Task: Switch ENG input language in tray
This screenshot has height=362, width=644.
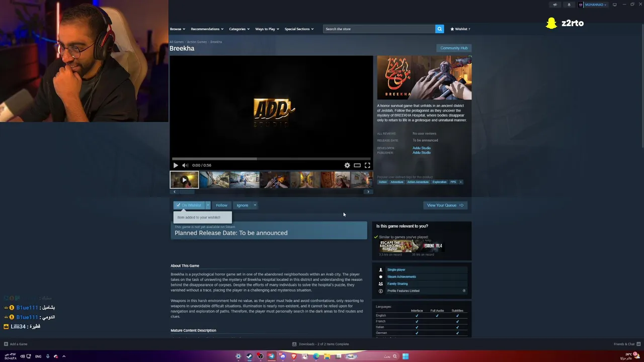Action: 38,356
